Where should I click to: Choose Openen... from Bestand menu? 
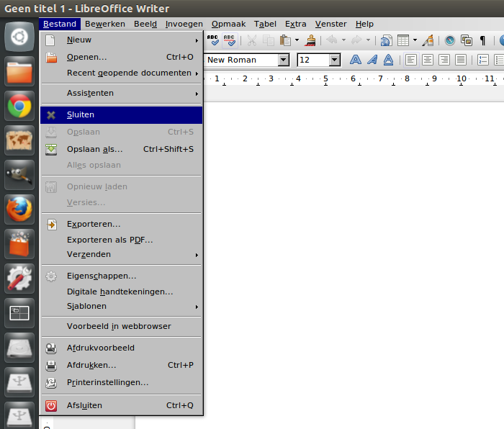pos(122,57)
